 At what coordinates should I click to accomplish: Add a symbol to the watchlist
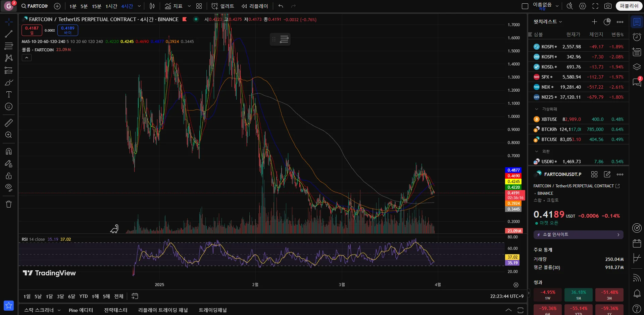point(594,22)
